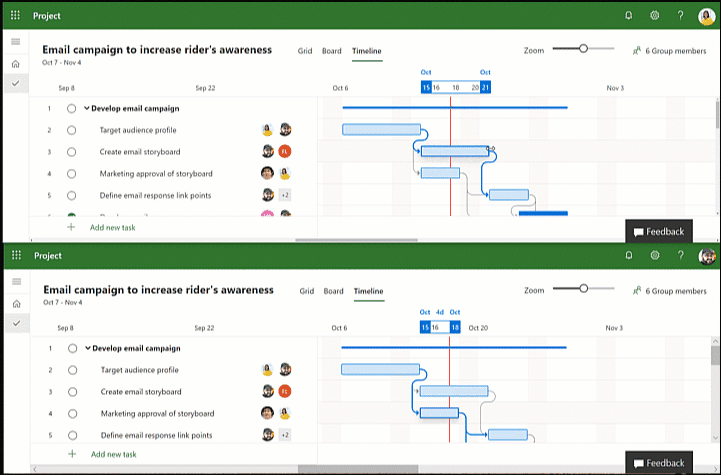Mark Create email storyboard complete in top window
The width and height of the screenshot is (721, 475).
71,152
